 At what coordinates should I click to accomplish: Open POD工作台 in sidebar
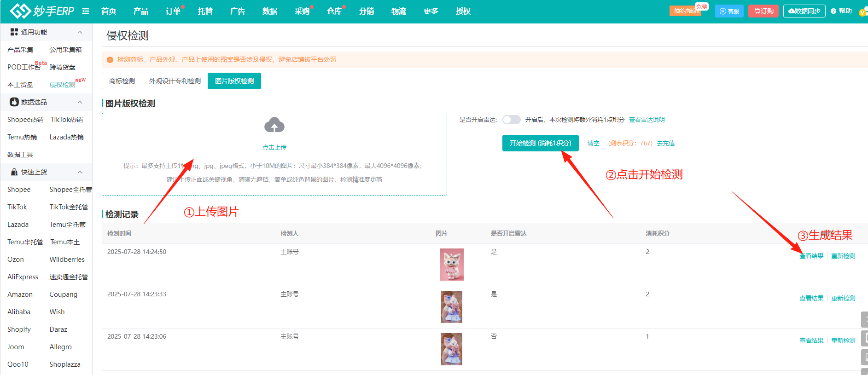click(x=24, y=67)
